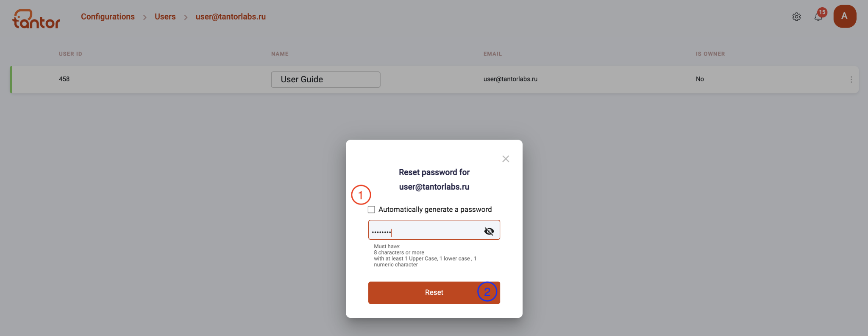Viewport: 868px width, 336px height.
Task: Edit the User Guide name field
Action: 325,79
